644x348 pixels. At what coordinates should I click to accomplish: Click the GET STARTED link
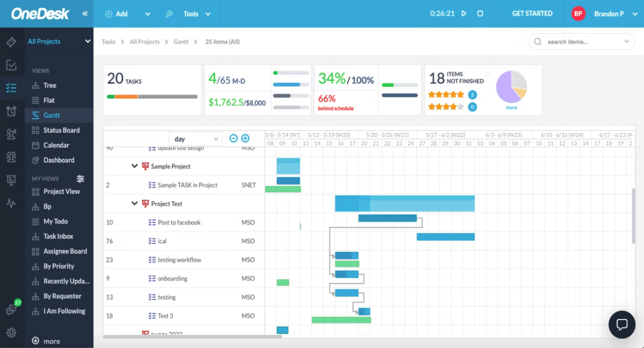point(532,14)
